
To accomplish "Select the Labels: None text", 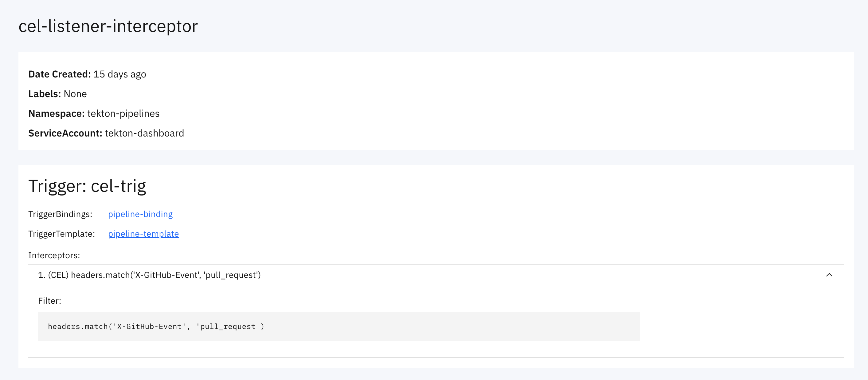I will pos(57,94).
